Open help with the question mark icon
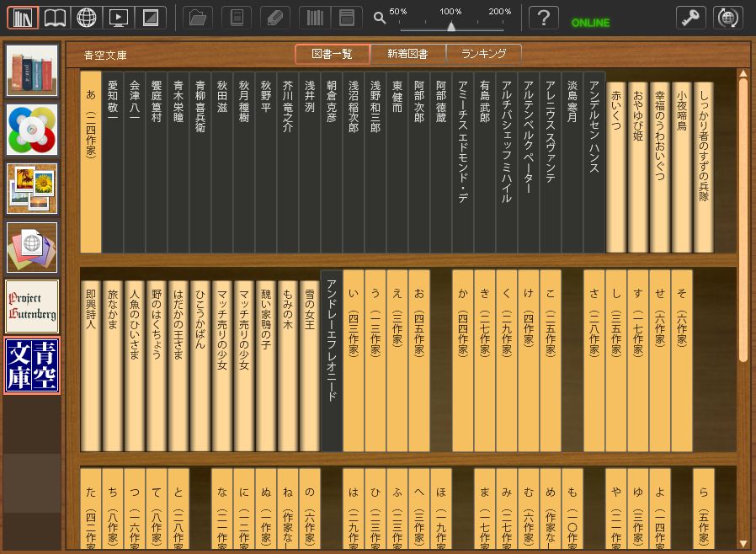This screenshot has width=756, height=554. click(x=543, y=19)
